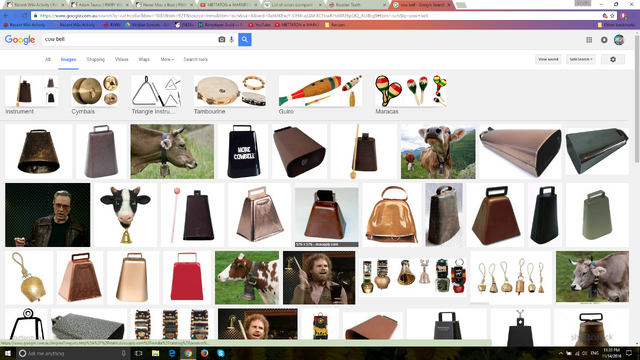640x360 pixels.
Task: Filter by Instrument suggestion
Action: (31, 95)
